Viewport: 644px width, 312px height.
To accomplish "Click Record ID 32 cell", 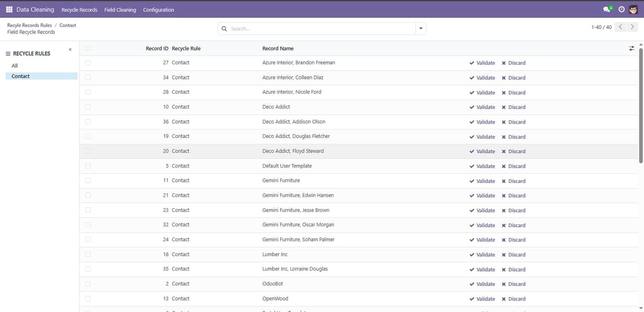I will tap(166, 225).
